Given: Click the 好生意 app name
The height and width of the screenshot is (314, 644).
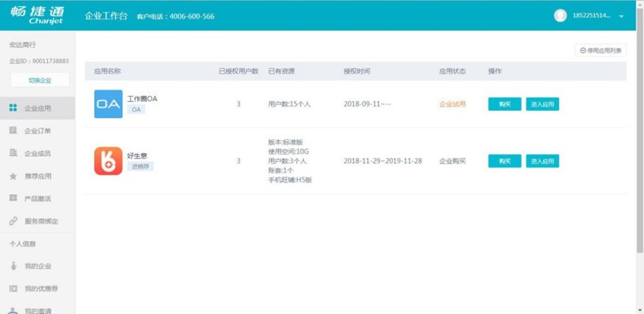Looking at the screenshot, I should pos(137,155).
